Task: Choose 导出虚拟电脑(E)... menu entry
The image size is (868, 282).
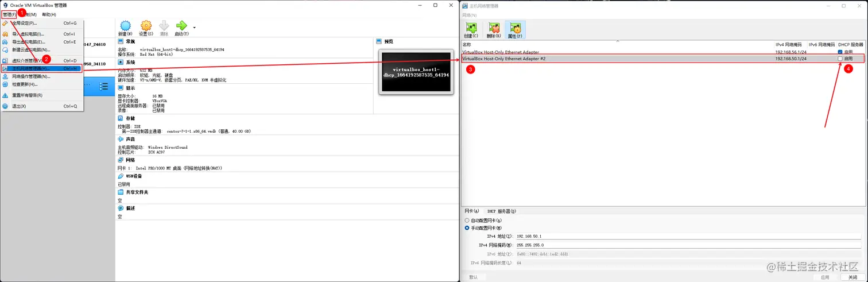Action: tap(42, 42)
